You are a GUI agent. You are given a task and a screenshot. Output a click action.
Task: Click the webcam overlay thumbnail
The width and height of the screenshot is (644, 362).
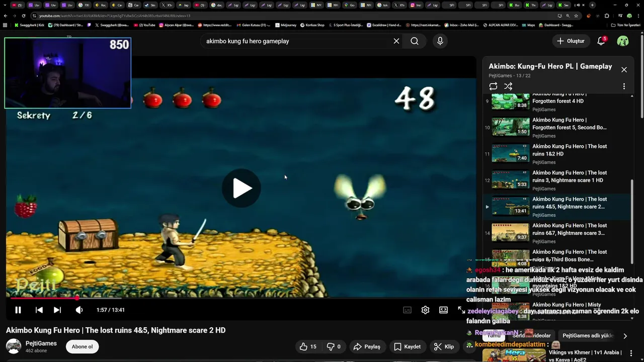click(x=68, y=73)
